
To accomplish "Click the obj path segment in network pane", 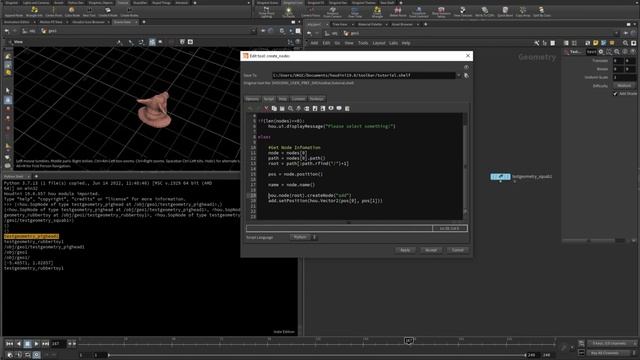I will [331, 33].
